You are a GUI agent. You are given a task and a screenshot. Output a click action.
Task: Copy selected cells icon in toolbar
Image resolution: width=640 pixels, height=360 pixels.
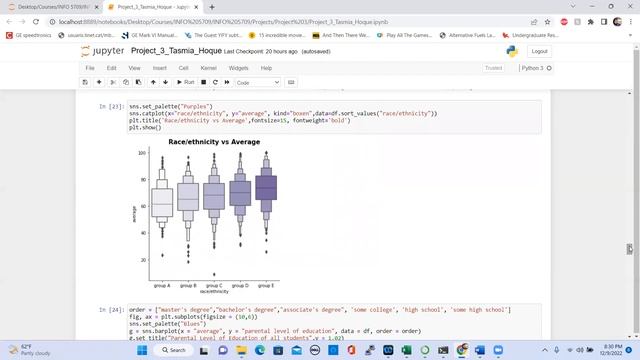click(x=126, y=82)
